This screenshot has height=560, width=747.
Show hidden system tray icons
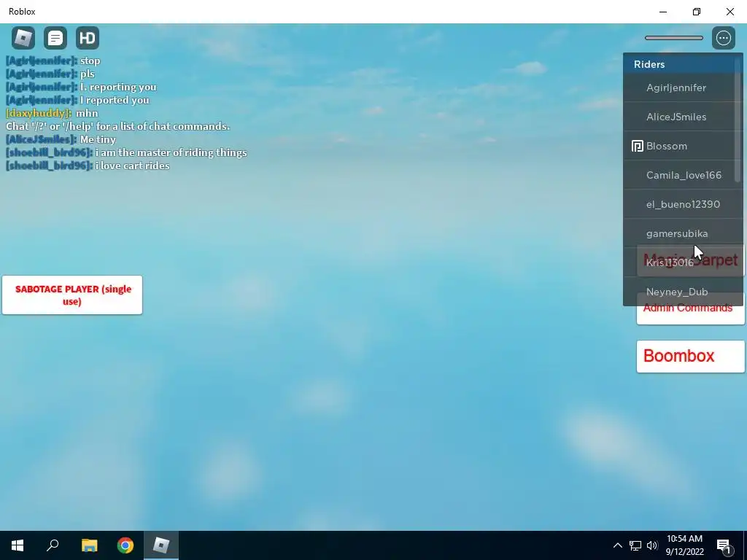617,545
